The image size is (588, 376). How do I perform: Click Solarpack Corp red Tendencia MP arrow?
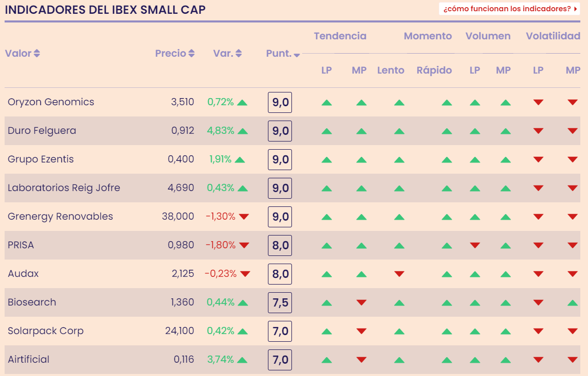tap(361, 332)
